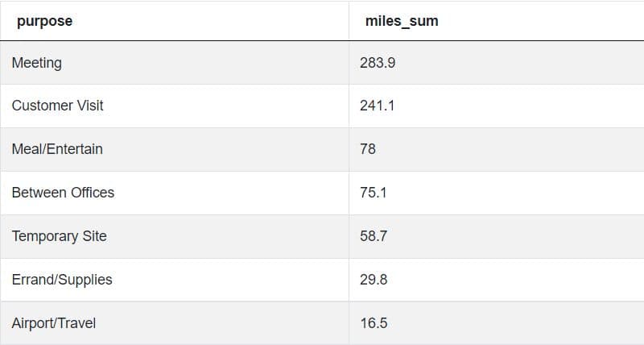Select the Airport/Travel purpose cell
644x345 pixels.
coord(54,323)
